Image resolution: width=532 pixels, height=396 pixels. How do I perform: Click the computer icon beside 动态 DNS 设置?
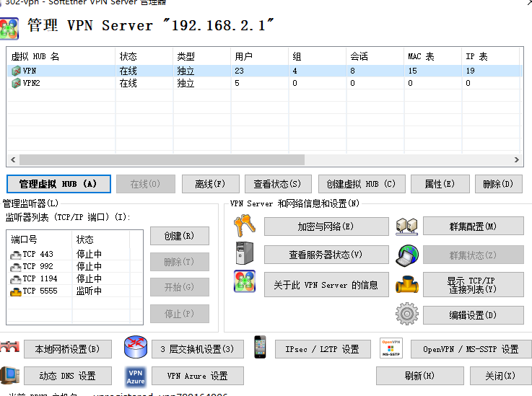tap(9, 375)
